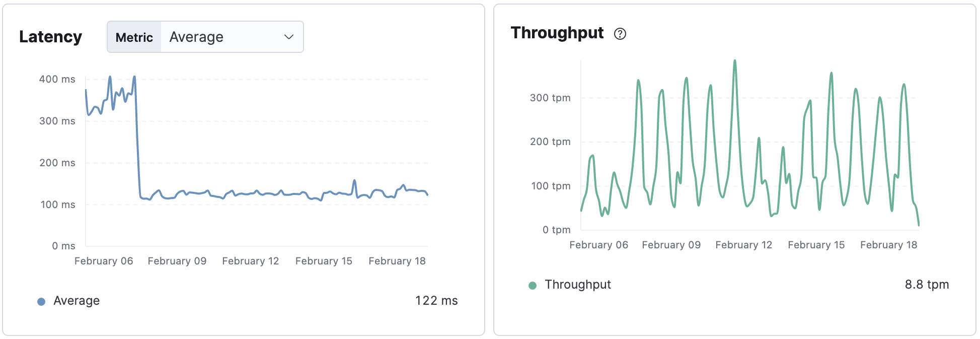Image resolution: width=980 pixels, height=339 pixels.
Task: Click the 0 ms y-axis label
Action: [x=63, y=246]
